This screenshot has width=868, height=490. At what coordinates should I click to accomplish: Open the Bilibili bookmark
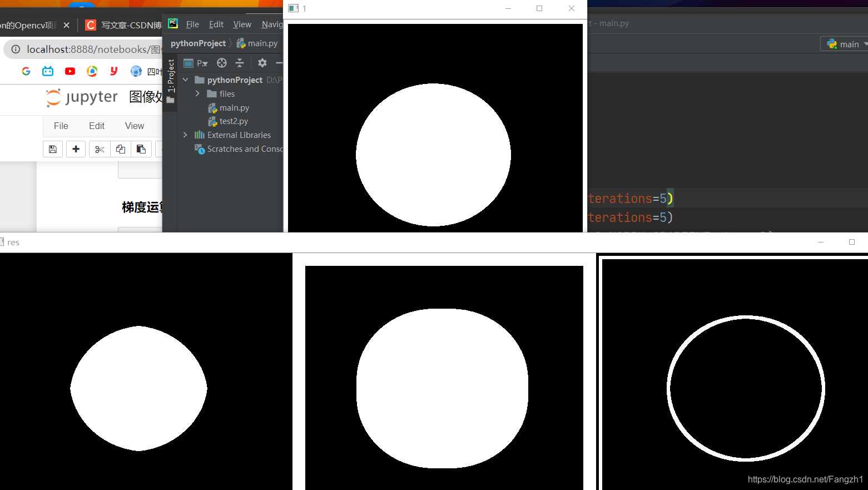pos(48,71)
